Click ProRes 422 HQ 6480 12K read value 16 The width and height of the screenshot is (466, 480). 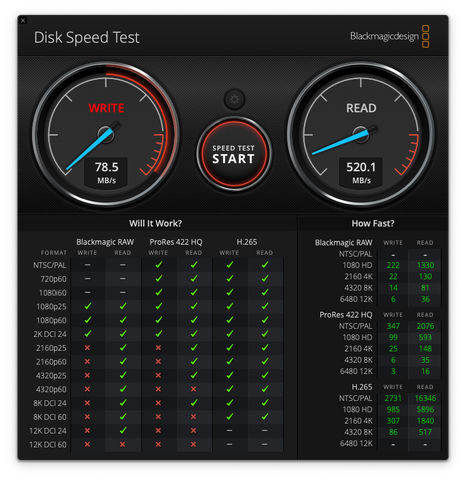coord(425,371)
